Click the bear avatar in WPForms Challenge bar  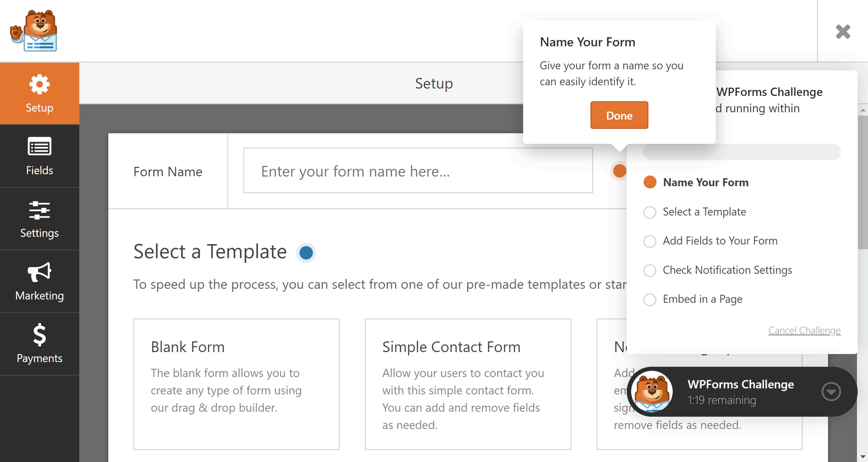652,392
